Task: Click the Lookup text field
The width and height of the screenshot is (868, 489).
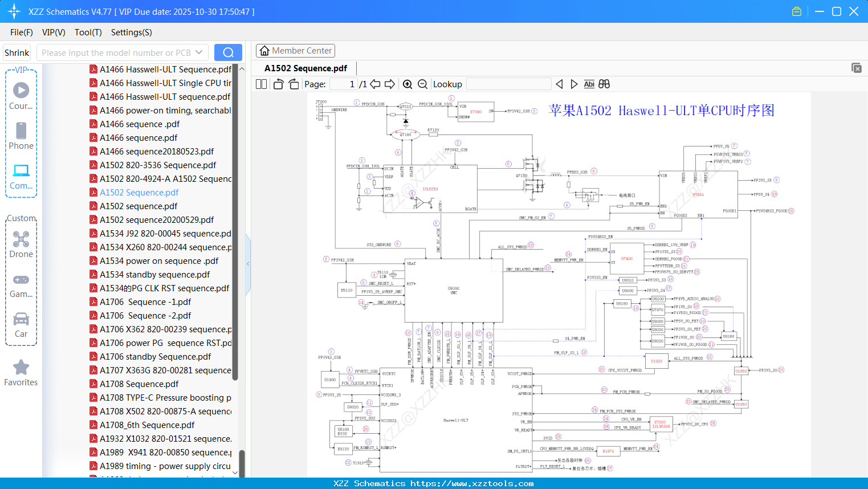Action: tap(509, 84)
